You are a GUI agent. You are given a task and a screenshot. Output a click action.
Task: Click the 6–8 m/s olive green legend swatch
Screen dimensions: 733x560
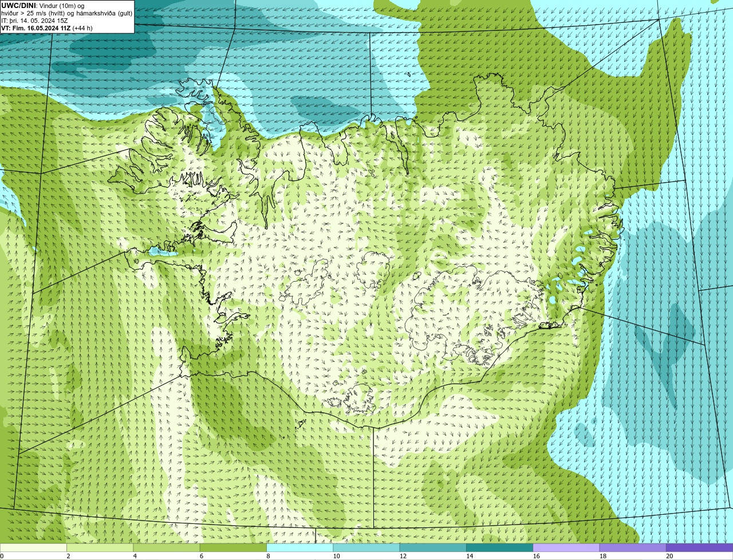[234, 547]
